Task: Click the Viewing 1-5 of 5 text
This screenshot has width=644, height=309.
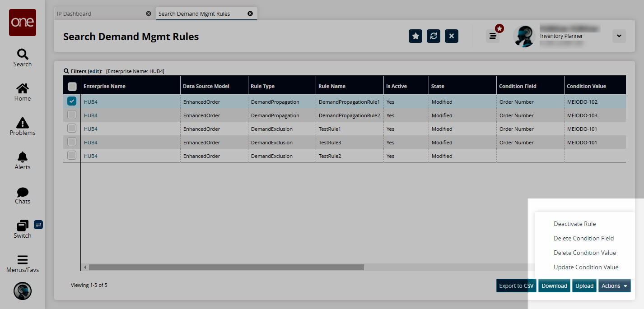Action: (x=89, y=285)
